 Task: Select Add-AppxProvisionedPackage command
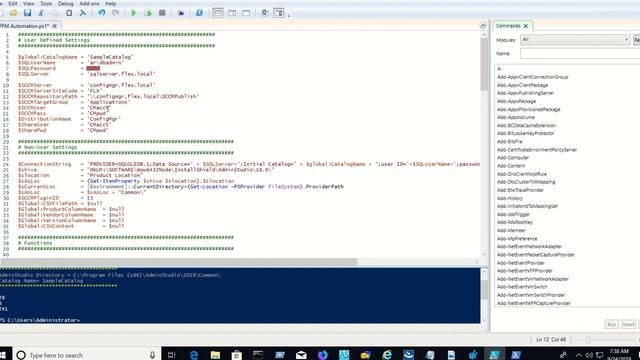[x=529, y=109]
